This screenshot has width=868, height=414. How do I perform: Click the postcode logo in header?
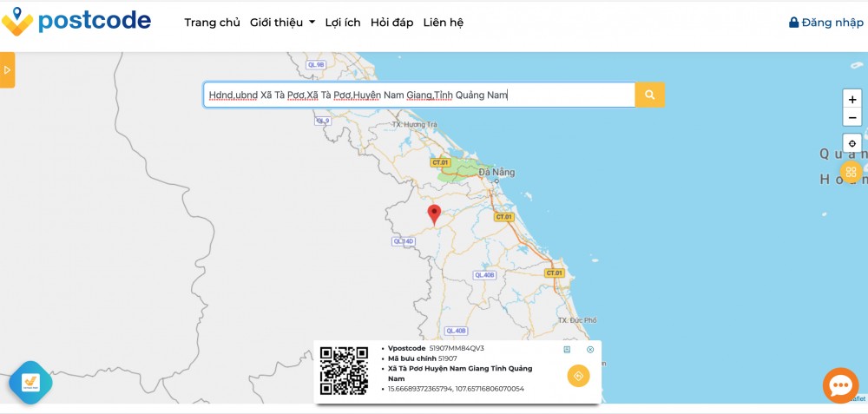coord(76,22)
